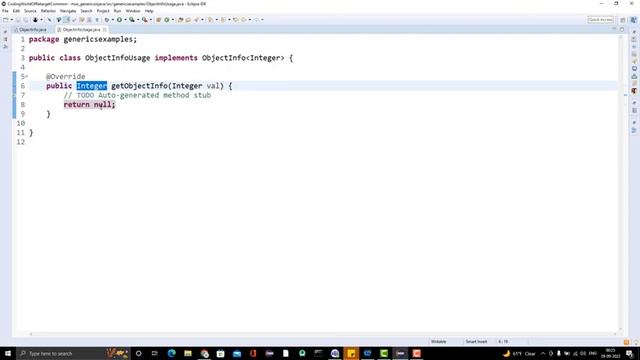Open File Explorer from the taskbar
Screen dimensions: 640x360
point(188,353)
